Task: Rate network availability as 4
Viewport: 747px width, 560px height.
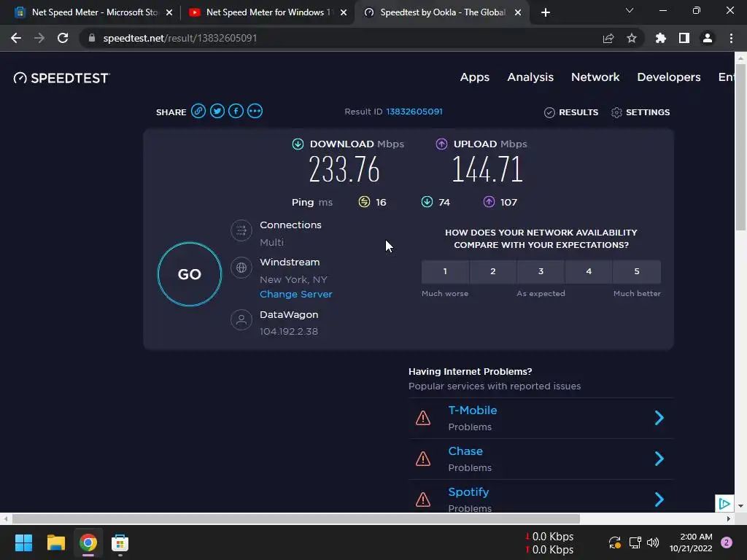Action: [x=589, y=271]
